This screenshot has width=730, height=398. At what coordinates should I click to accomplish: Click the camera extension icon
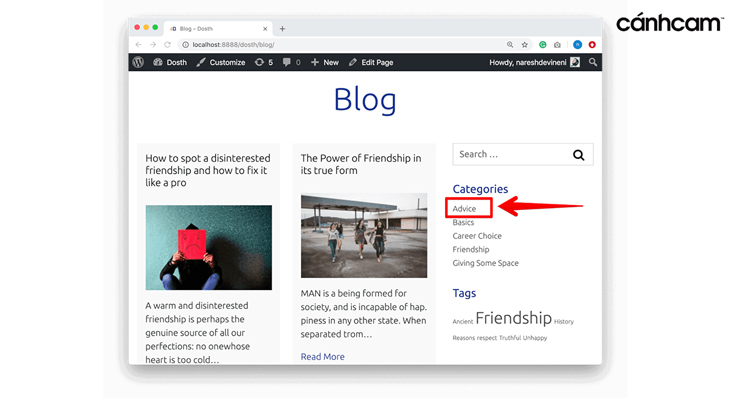557,45
